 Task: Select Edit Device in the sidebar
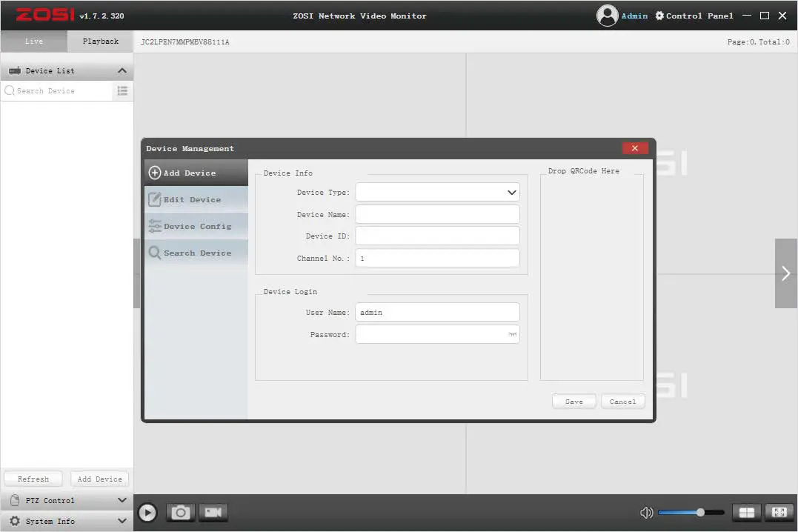click(x=196, y=199)
